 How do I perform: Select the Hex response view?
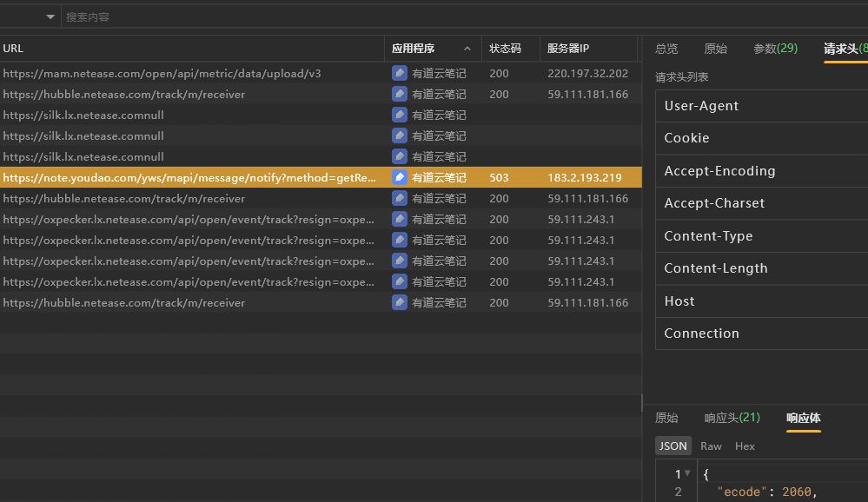pyautogui.click(x=745, y=446)
